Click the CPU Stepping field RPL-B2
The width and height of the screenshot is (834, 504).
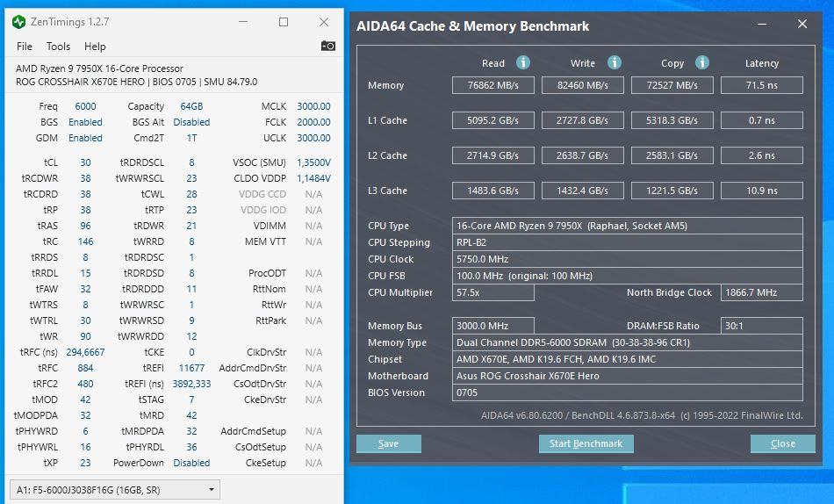click(627, 242)
